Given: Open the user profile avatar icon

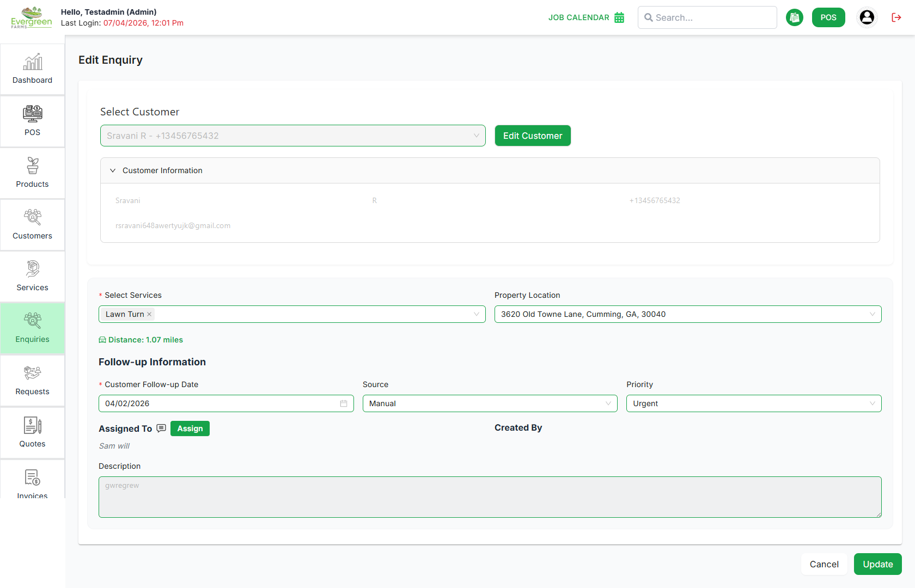Looking at the screenshot, I should (x=867, y=17).
